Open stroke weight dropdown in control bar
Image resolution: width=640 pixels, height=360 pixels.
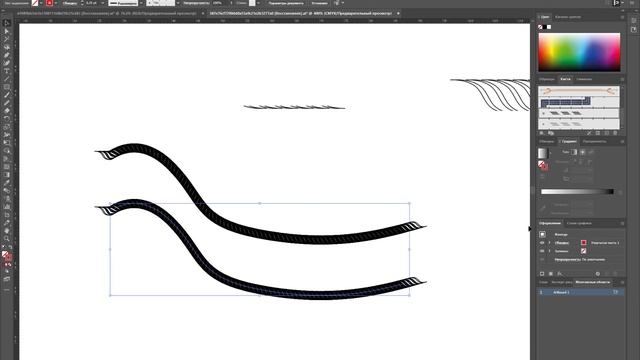(x=102, y=3)
